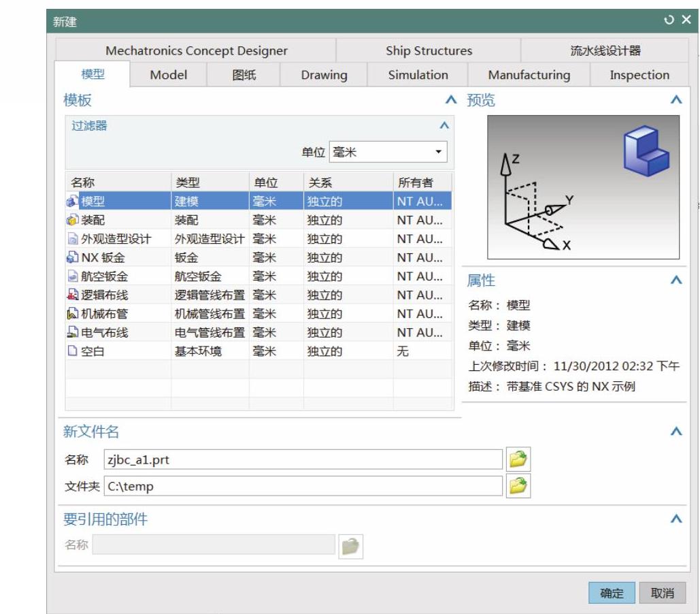Sort by the 名称 column header

point(118,182)
